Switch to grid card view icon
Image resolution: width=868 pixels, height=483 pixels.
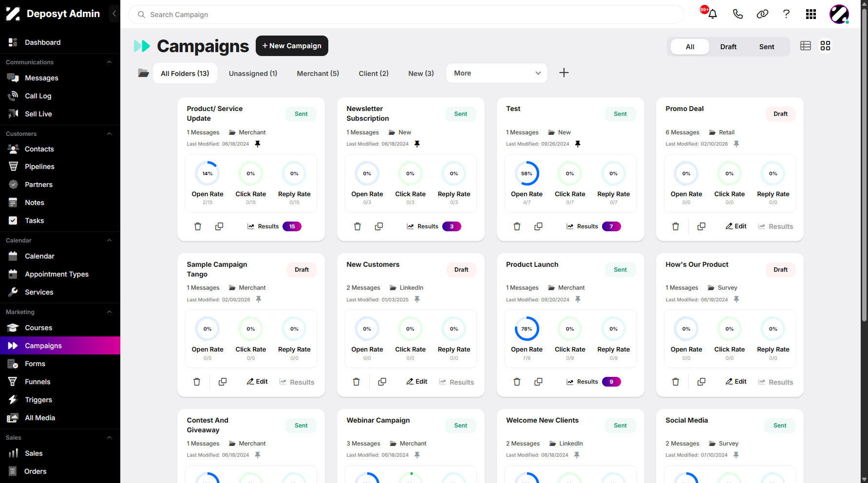[x=825, y=46]
